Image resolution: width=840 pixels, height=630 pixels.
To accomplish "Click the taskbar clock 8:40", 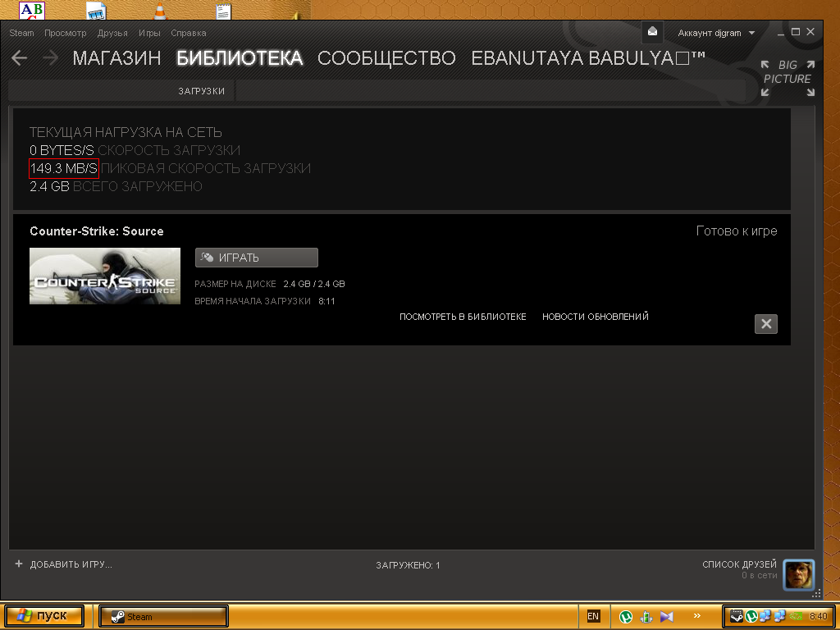I will click(x=818, y=616).
